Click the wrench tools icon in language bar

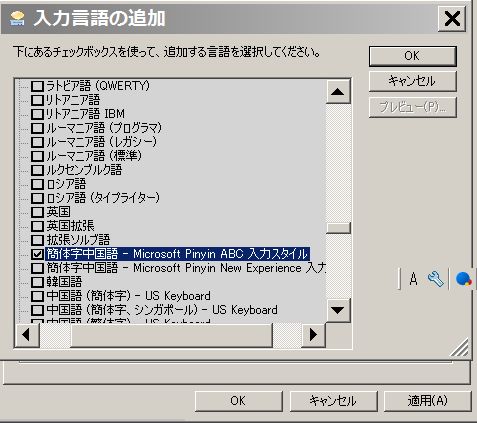[x=435, y=279]
